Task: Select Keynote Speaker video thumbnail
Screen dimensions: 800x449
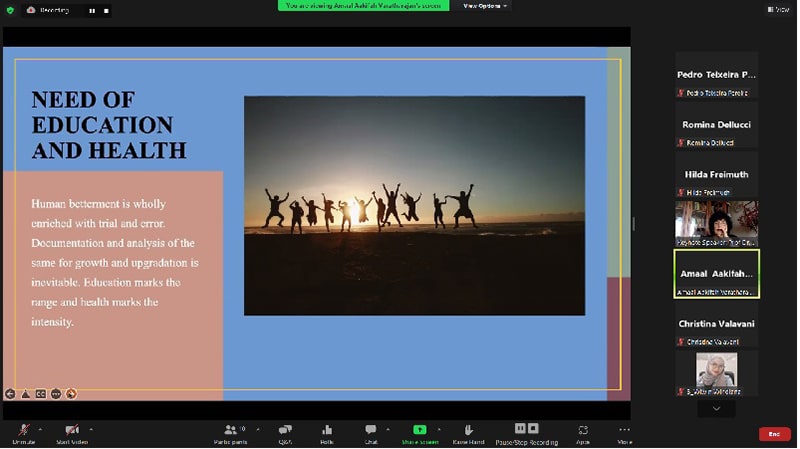Action: (716, 222)
